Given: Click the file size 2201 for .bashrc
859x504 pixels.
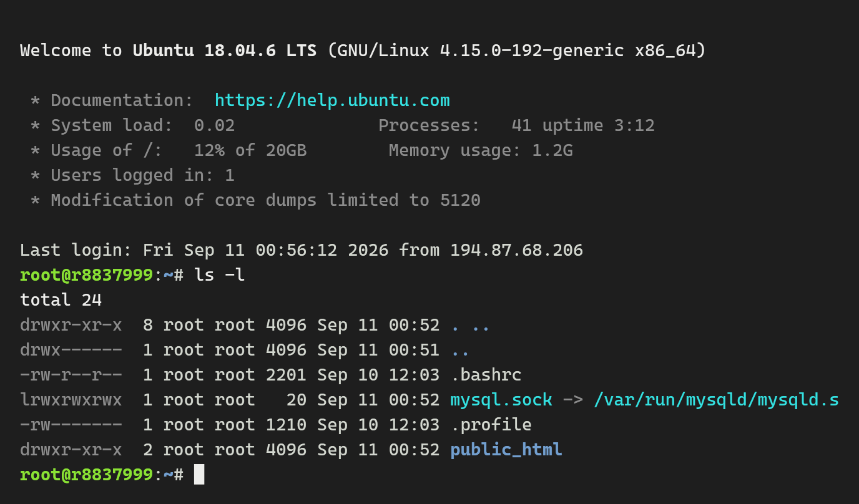Looking at the screenshot, I should point(286,375).
